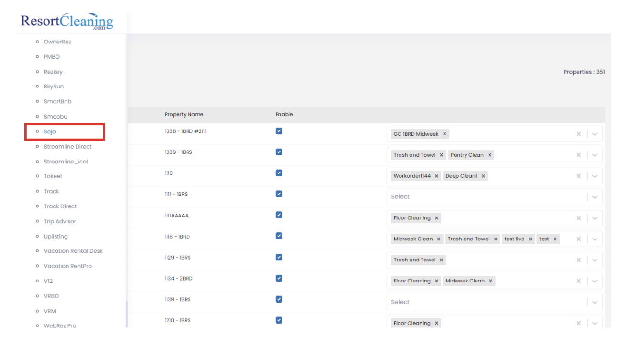Image resolution: width=644 pixels, height=347 pixels.
Task: Expand the dropdown for property 1111 - 1BRS
Action: pyautogui.click(x=595, y=197)
